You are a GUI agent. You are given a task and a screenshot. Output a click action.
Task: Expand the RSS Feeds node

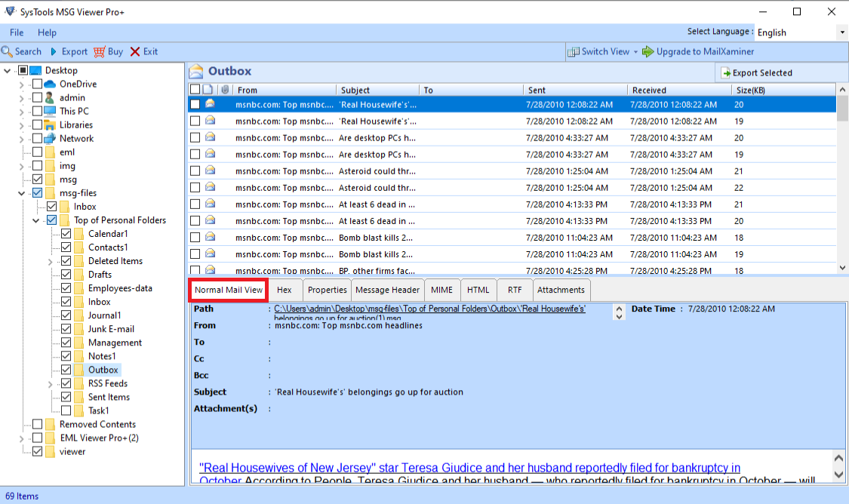[x=51, y=384]
